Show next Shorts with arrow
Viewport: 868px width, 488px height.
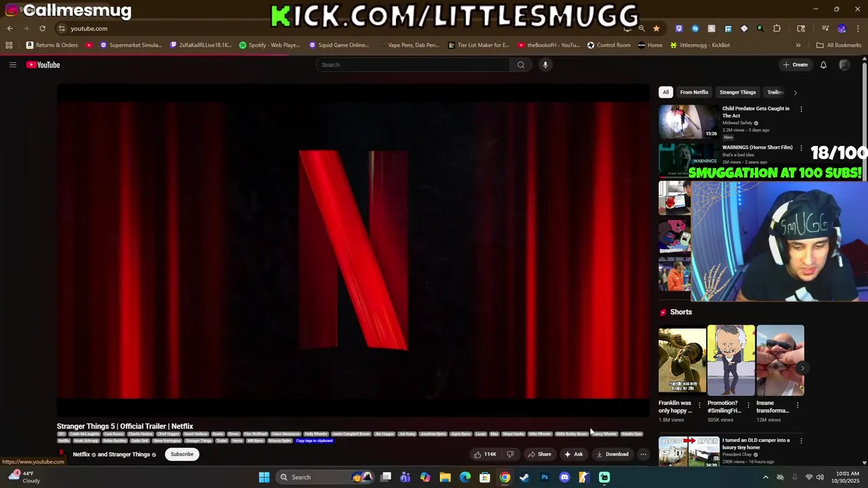tap(802, 368)
